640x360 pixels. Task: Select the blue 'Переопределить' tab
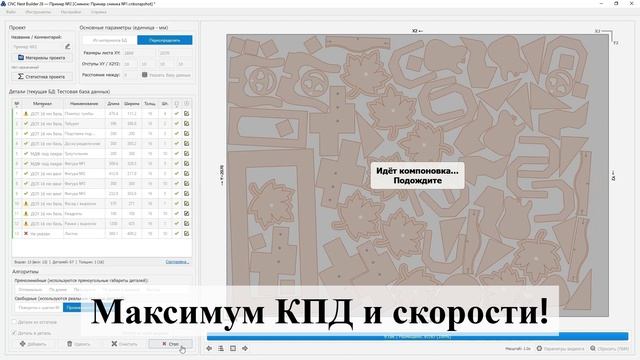click(164, 40)
